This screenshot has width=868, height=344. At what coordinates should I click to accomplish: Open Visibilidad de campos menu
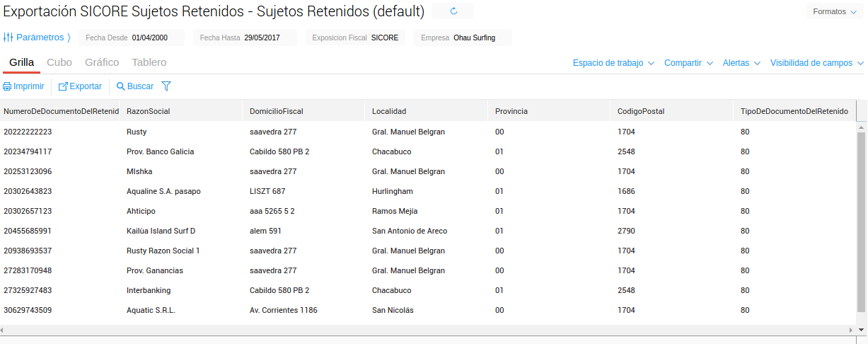816,63
